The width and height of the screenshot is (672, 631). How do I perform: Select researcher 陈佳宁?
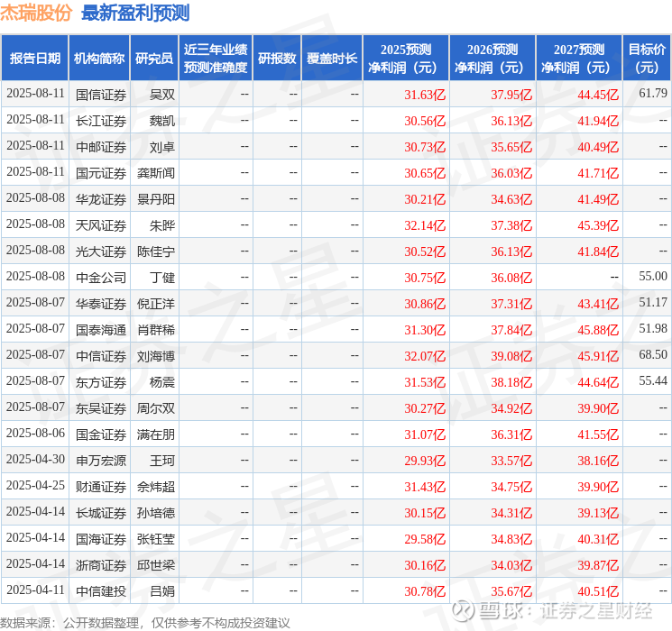[155, 251]
